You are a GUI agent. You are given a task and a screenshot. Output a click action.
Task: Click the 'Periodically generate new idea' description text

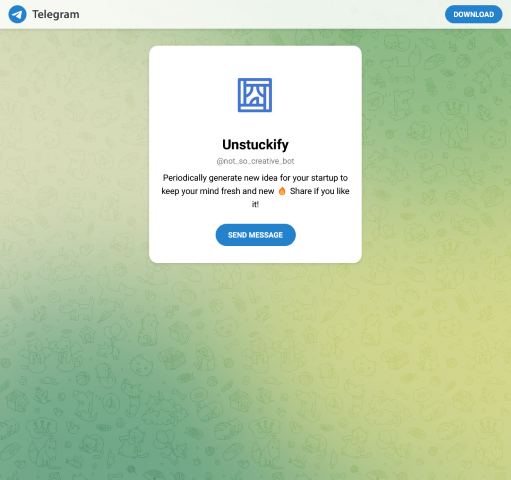(255, 191)
